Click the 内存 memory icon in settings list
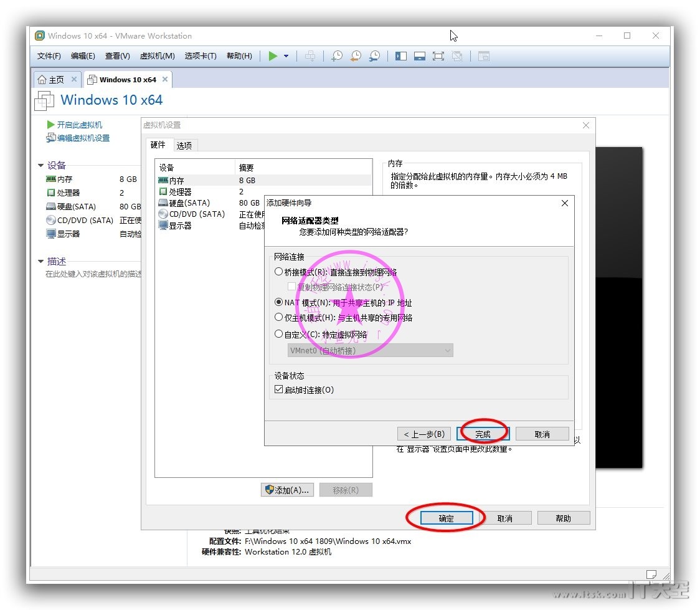 coord(163,180)
